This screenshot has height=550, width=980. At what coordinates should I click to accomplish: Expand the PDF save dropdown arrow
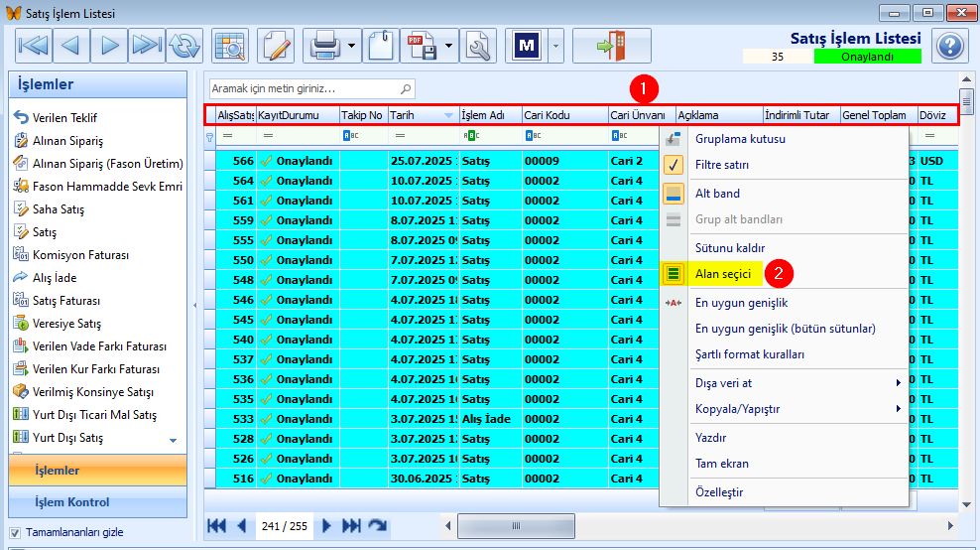(x=449, y=46)
